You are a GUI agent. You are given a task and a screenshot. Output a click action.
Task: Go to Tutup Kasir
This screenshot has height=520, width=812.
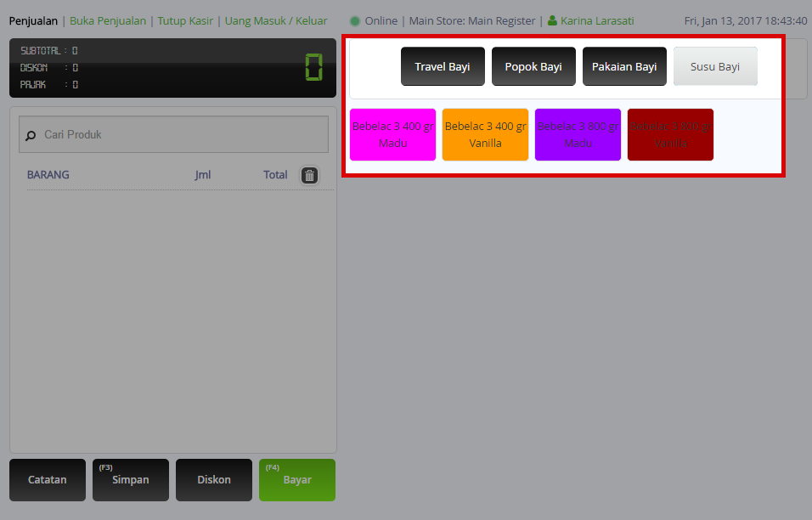pos(185,21)
